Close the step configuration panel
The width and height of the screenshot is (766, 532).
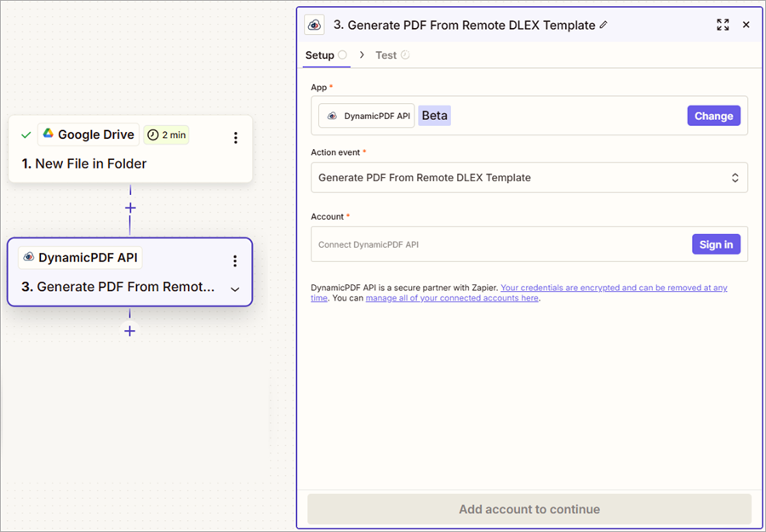pyautogui.click(x=746, y=25)
